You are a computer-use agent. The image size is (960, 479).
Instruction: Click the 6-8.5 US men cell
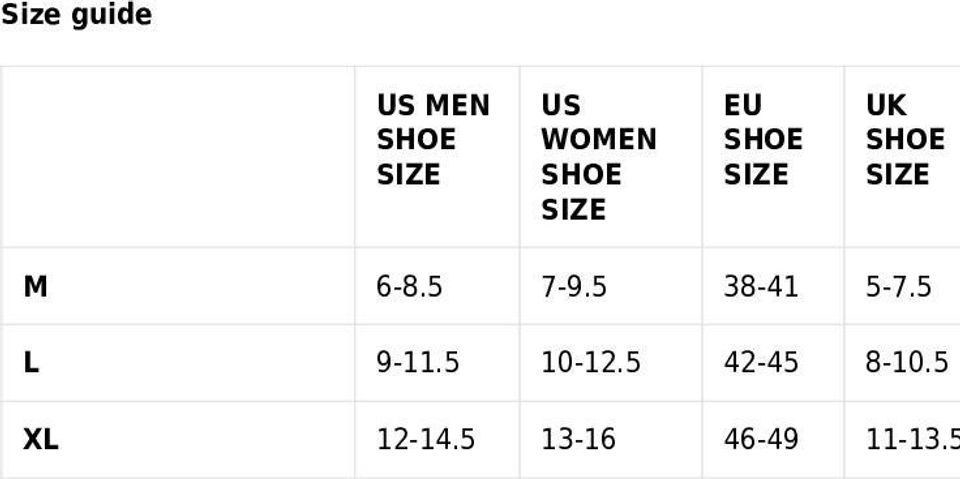pyautogui.click(x=409, y=287)
